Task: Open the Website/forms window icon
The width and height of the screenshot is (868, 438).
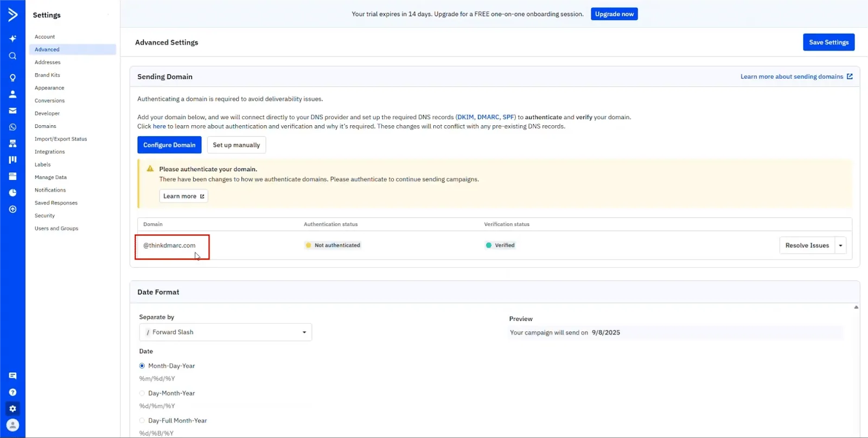Action: (12, 176)
